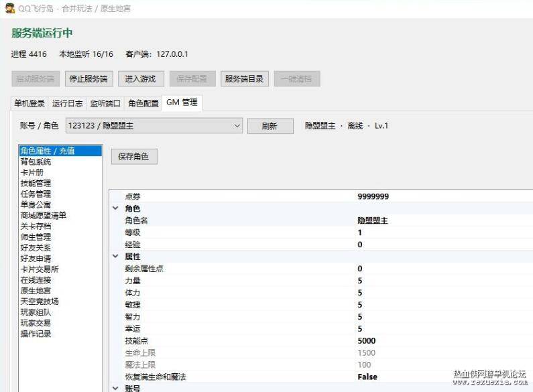Collapse the 角色 property group

(x=115, y=208)
